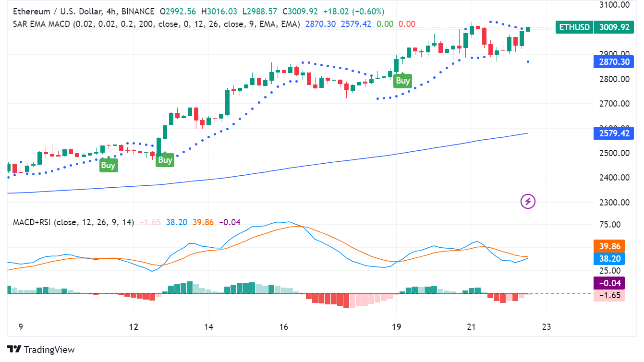Click date 9 on the time axis
Viewport: 644px width, 362px height.
[21, 327]
